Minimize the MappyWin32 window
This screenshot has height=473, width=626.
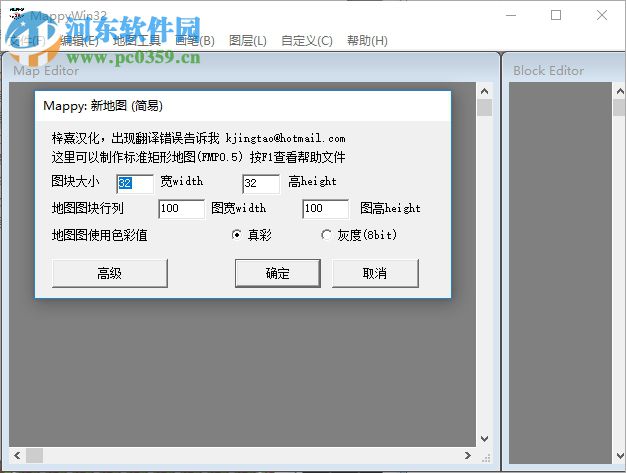pos(511,16)
